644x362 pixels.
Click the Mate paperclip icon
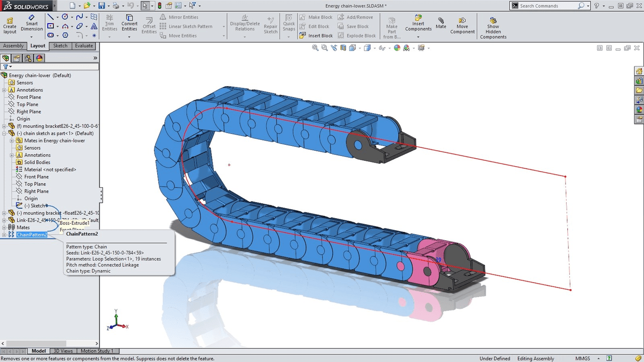pyautogui.click(x=441, y=23)
